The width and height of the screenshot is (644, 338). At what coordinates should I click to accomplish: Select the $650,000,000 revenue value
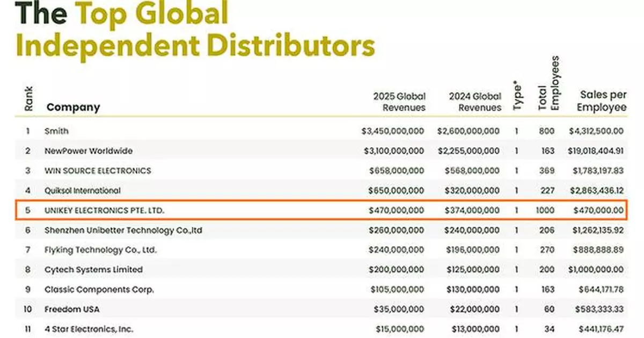[397, 190]
